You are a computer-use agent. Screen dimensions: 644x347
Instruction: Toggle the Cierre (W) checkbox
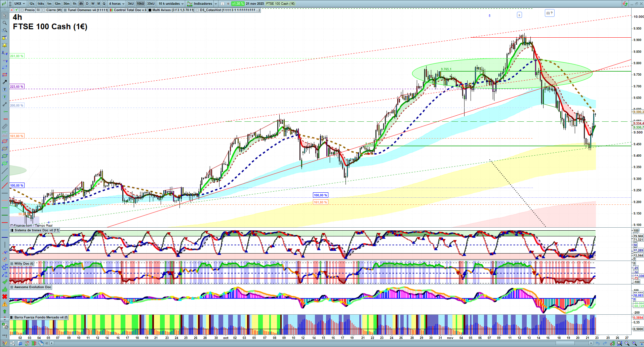tap(44, 10)
